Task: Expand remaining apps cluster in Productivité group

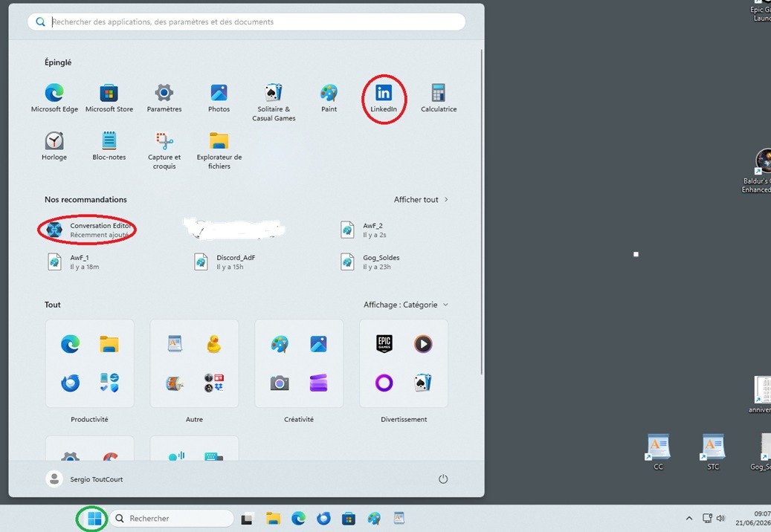Action: click(109, 383)
